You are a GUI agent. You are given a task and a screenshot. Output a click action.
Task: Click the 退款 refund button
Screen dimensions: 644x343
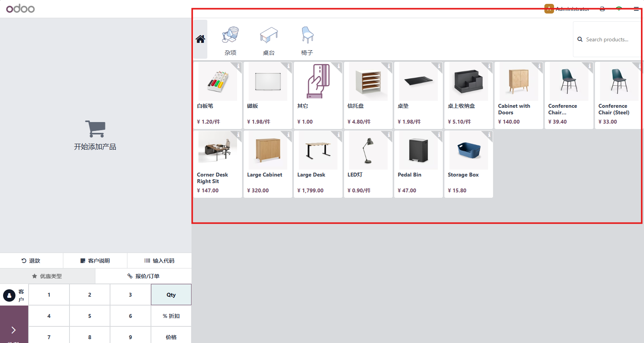tap(31, 261)
